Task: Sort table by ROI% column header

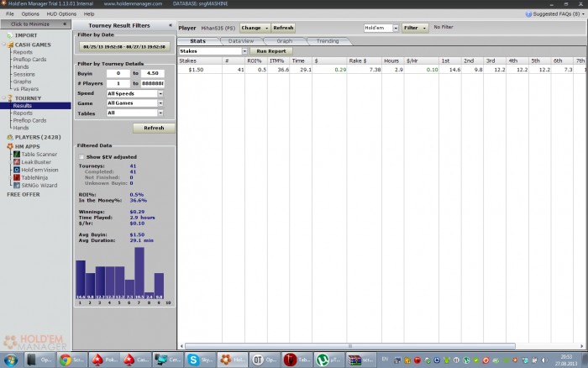Action: point(256,60)
